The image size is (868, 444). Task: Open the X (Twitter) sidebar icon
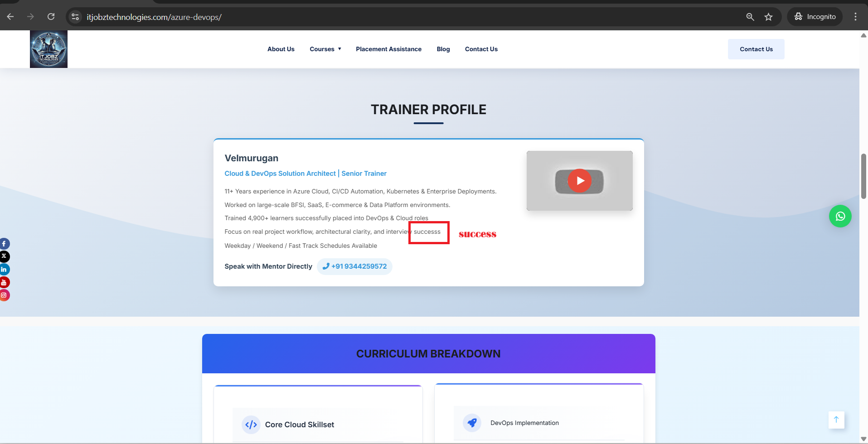(4, 256)
